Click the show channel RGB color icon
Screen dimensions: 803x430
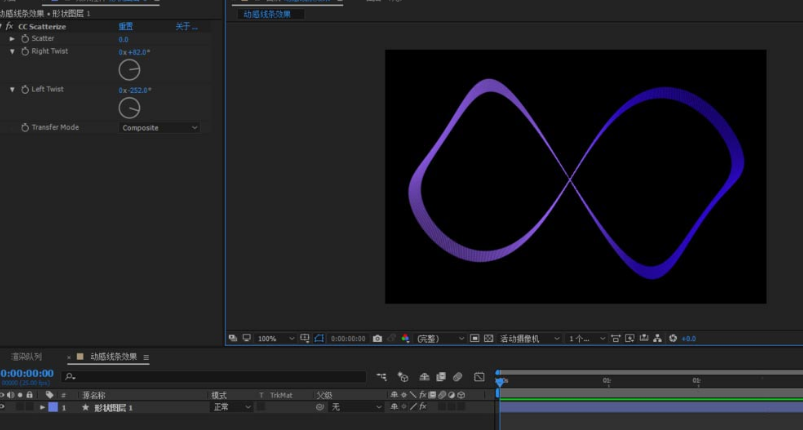point(406,338)
